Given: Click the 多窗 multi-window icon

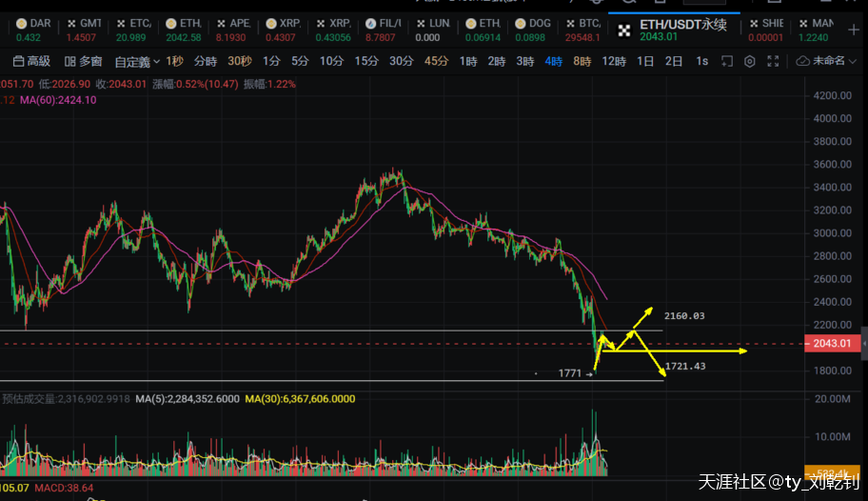Looking at the screenshot, I should tap(69, 61).
